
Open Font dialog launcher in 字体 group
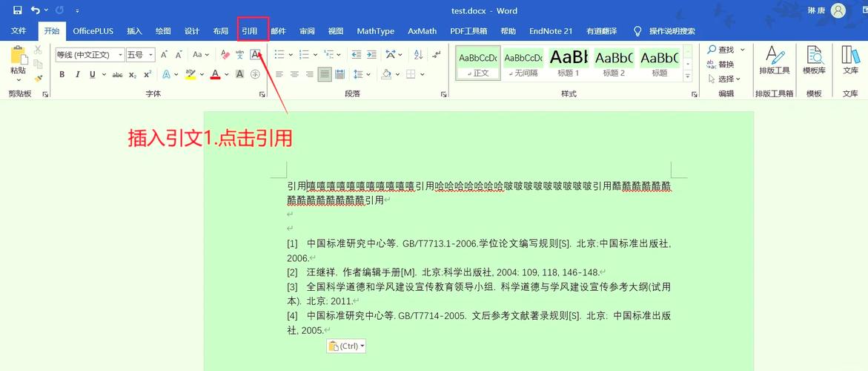[x=262, y=95]
